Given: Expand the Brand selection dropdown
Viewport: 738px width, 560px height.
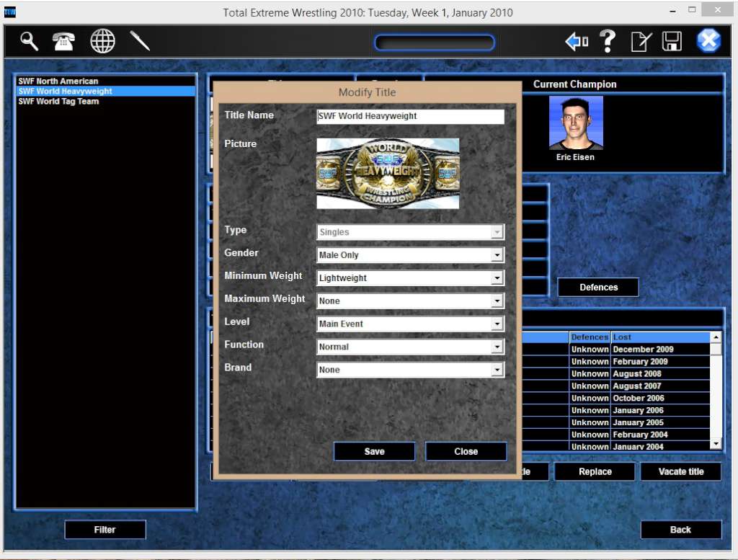Looking at the screenshot, I should (x=498, y=370).
